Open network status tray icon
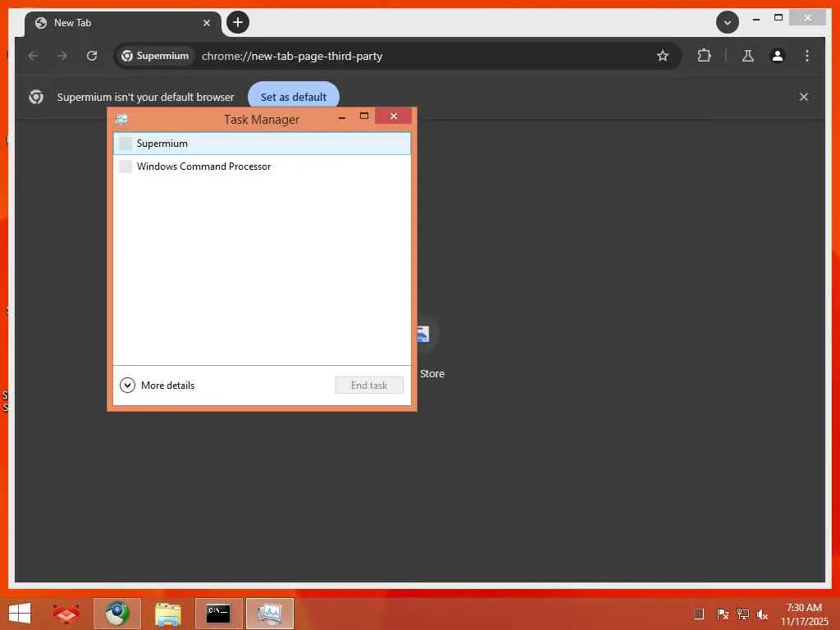Viewport: 840px width, 630px height. click(x=742, y=614)
